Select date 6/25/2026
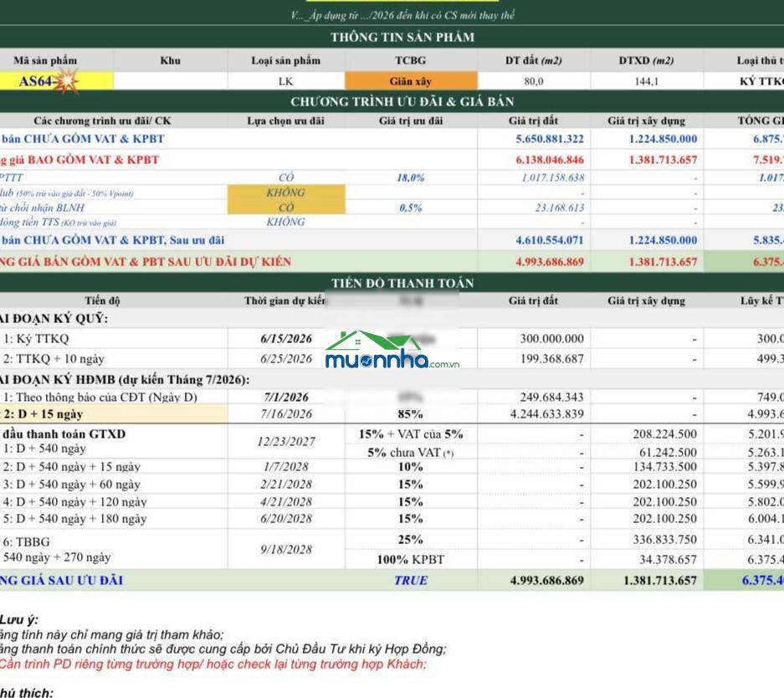The image size is (784, 698). click(x=286, y=358)
